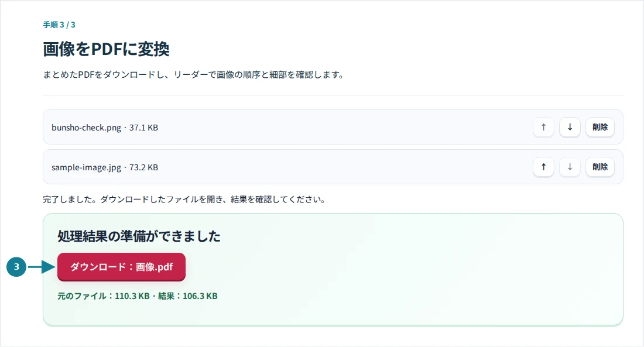This screenshot has height=347, width=644.
Task: Click the 元のファイル：110.3 KB size summary
Action: coord(137,296)
